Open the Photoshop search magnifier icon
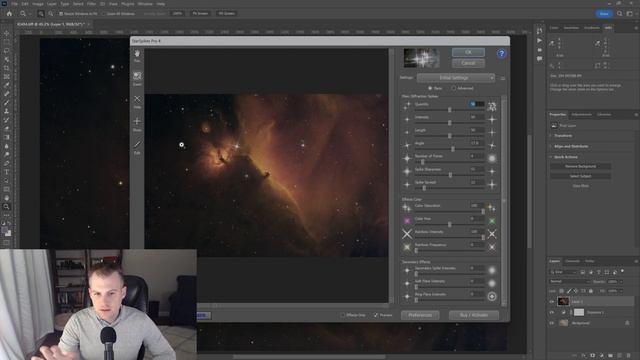The image size is (640, 360). pos(620,13)
